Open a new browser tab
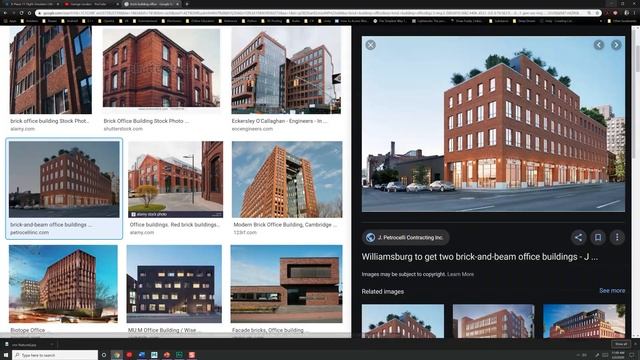This screenshot has width=640, height=360. click(x=187, y=4)
